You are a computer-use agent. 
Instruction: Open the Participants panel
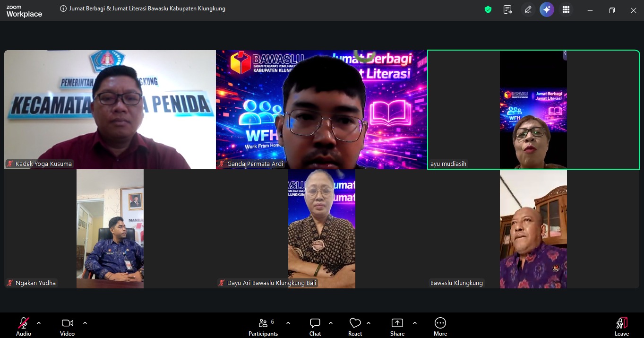(x=263, y=327)
